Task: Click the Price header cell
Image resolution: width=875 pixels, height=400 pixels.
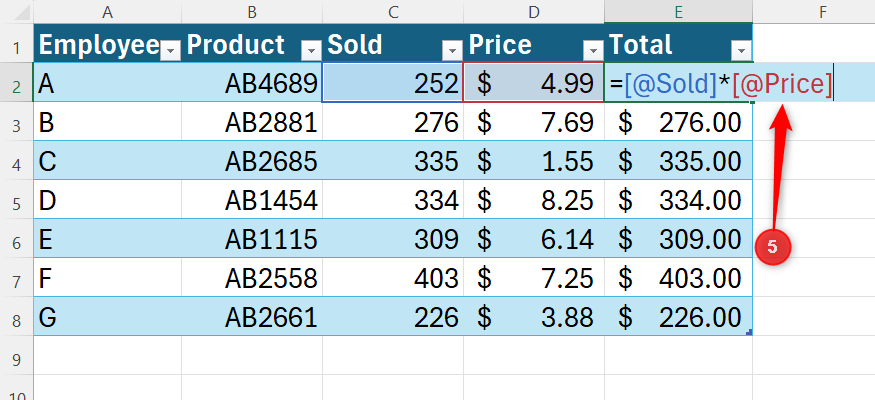Action: click(534, 43)
